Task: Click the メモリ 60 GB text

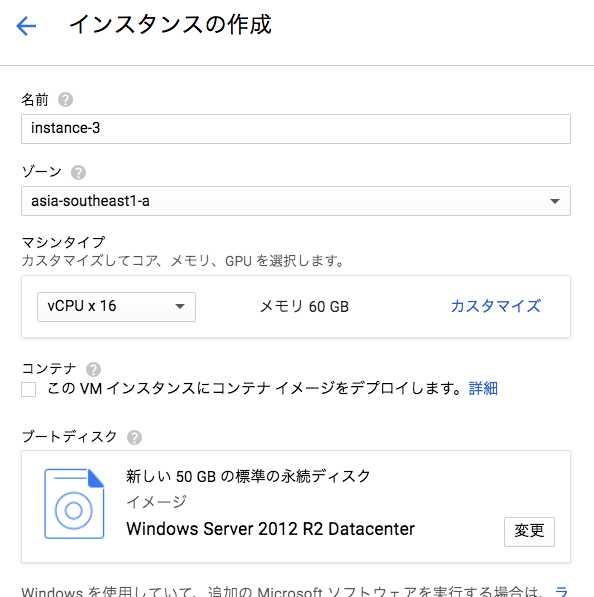Action: 304,306
